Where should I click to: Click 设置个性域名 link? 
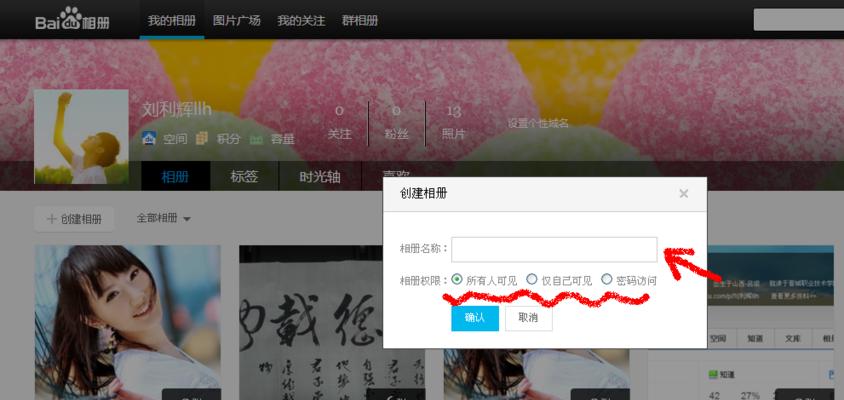coord(538,123)
